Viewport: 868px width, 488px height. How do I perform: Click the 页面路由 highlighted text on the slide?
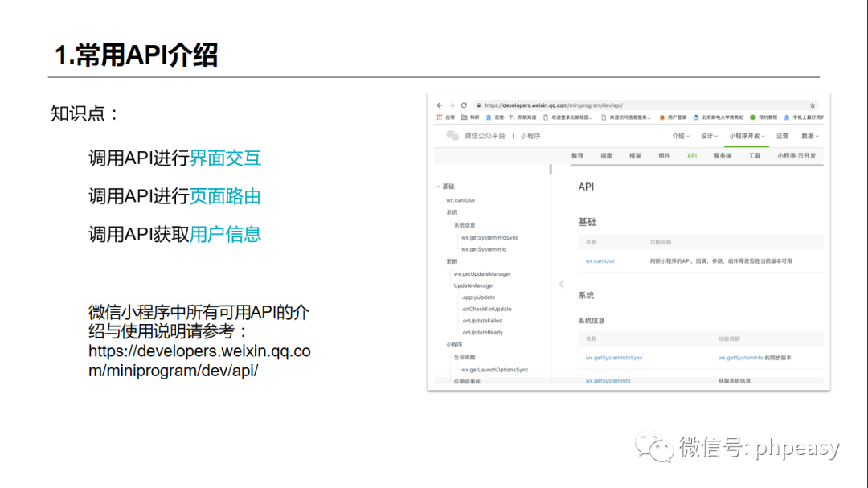point(225,196)
